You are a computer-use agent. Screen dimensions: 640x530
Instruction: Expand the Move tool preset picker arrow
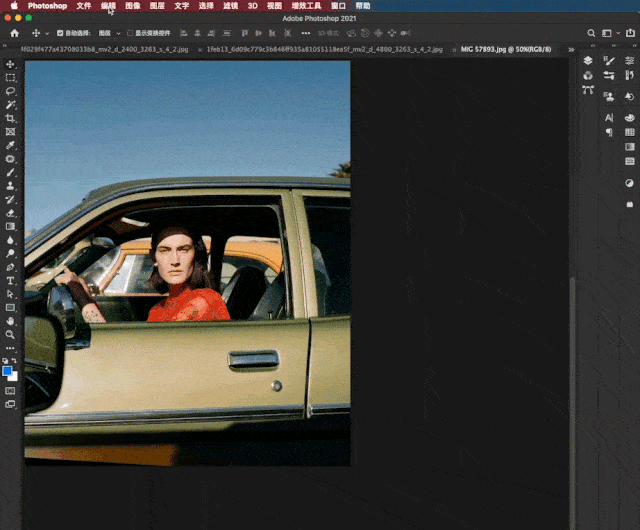coord(47,33)
